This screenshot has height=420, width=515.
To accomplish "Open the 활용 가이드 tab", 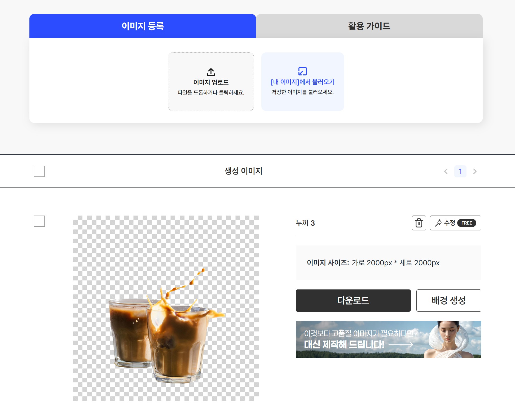I will 369,26.
